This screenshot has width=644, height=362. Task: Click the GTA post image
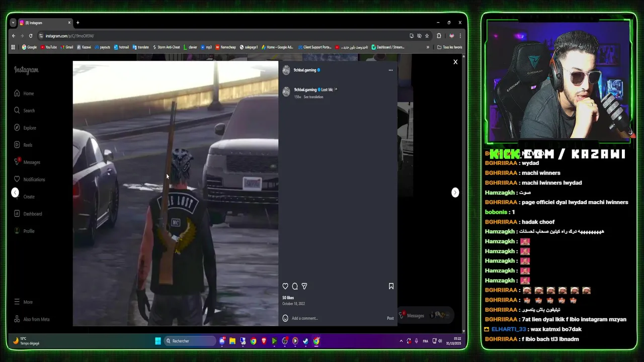[x=175, y=194]
